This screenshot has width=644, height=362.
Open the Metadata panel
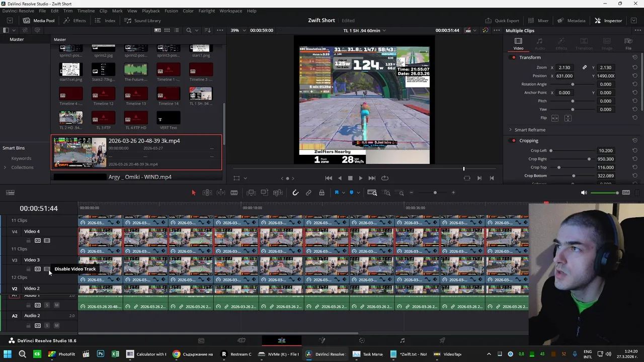coord(572,21)
